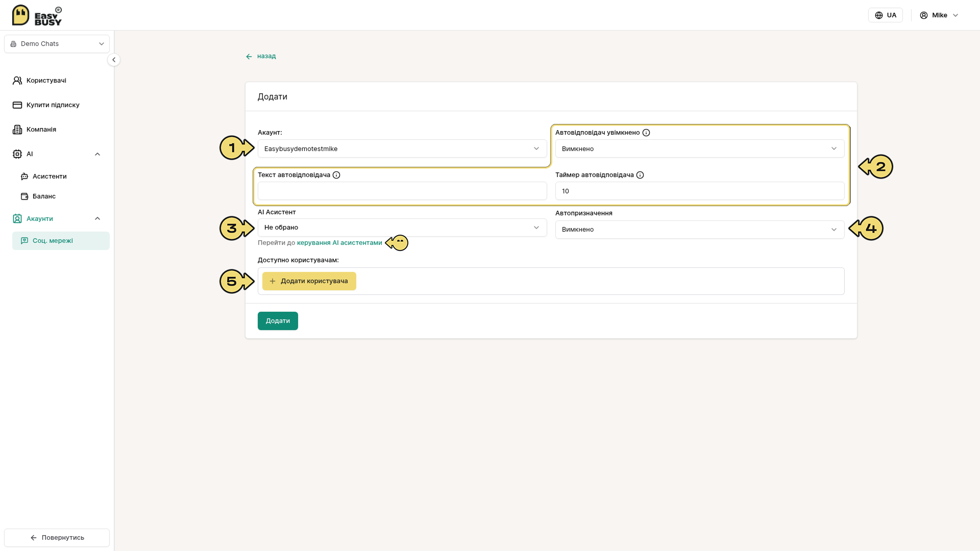Viewport: 980px width, 551px height.
Task: Open the Автовідповідач увімкнено dropdown
Action: pos(700,148)
